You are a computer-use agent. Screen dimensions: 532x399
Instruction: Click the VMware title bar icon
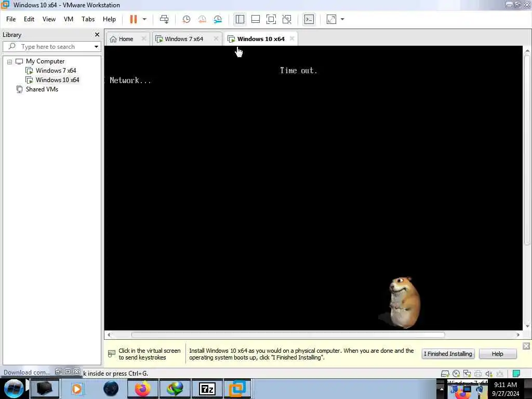5,5
